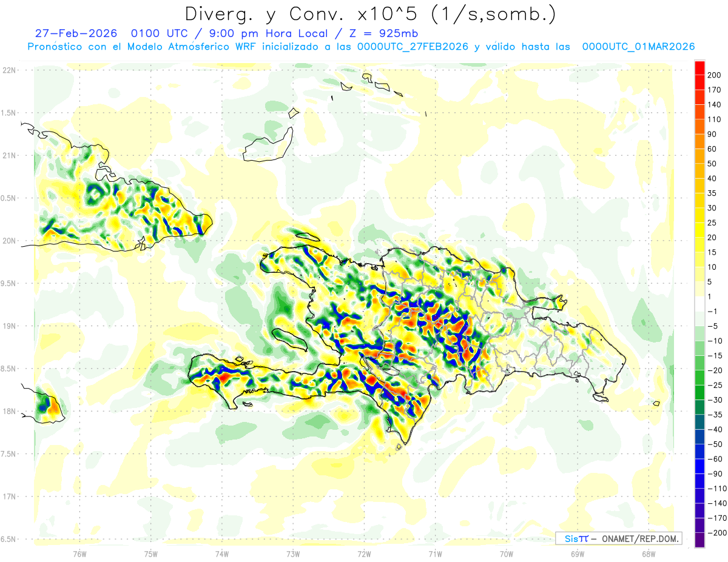Click longitude axis label "73W"

pos(293,554)
